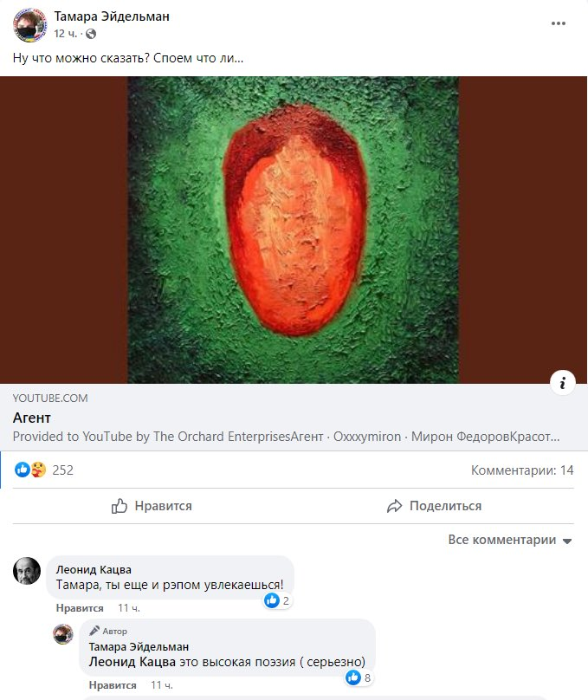View the 252 reactions count
Viewport: 588px width, 700px height.
coord(63,470)
